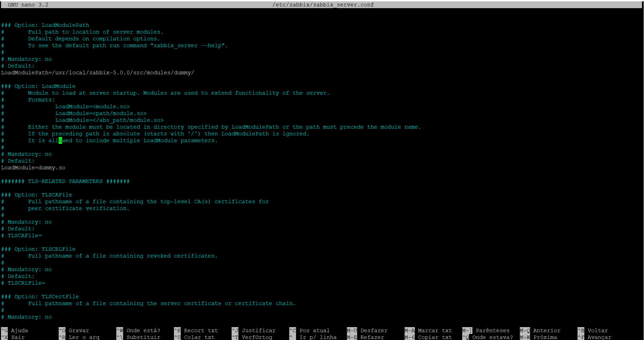Viewport: 644px width, 340px height.
Task: Choose the M-6 Copiar txt shortcut
Action: tap(428, 337)
